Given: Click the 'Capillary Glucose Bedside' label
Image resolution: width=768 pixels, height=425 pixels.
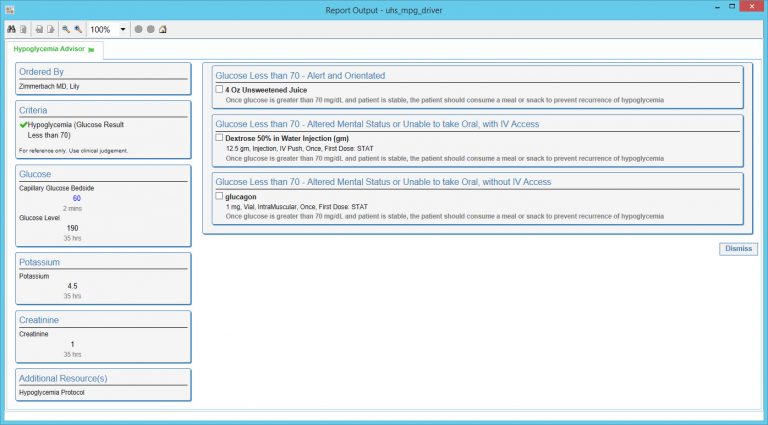Looking at the screenshot, I should (x=56, y=189).
